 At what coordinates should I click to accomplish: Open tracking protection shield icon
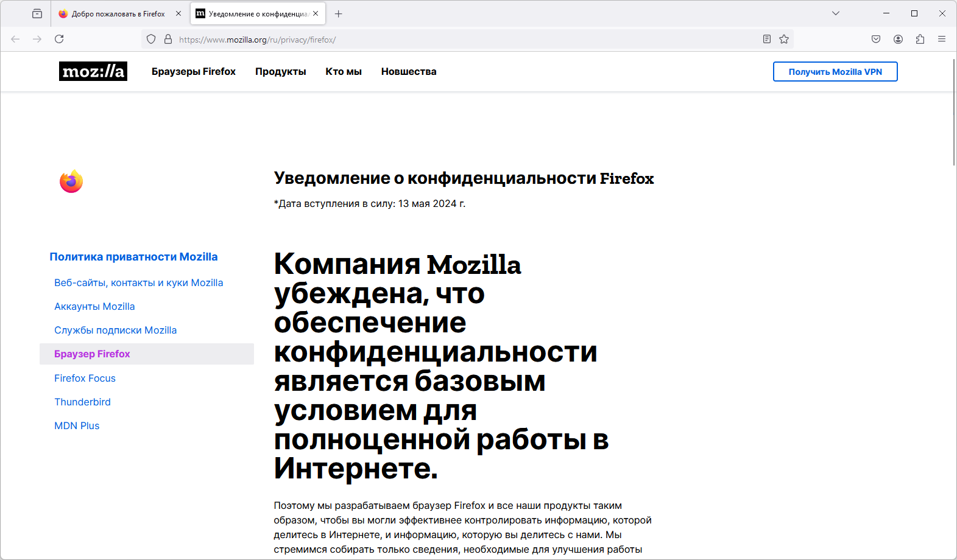coord(151,40)
